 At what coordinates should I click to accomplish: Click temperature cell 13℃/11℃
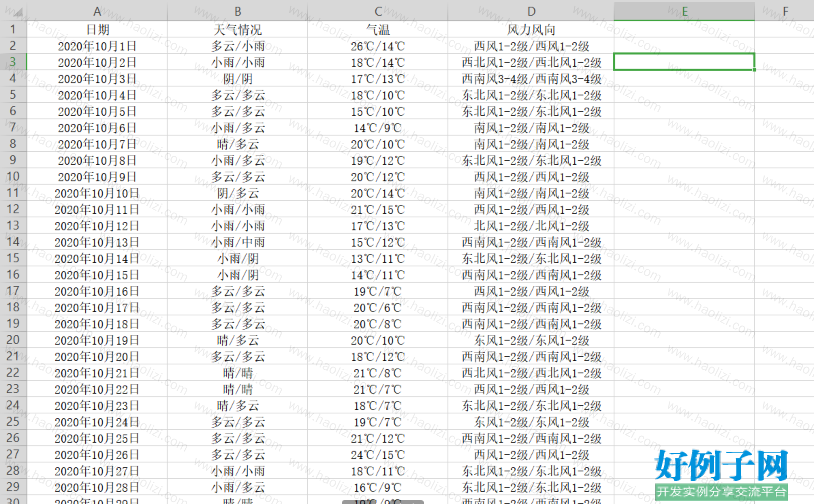(x=377, y=258)
